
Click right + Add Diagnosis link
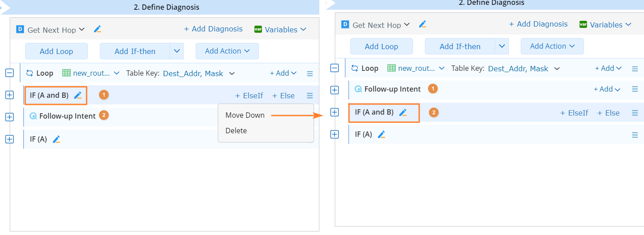[x=538, y=24]
